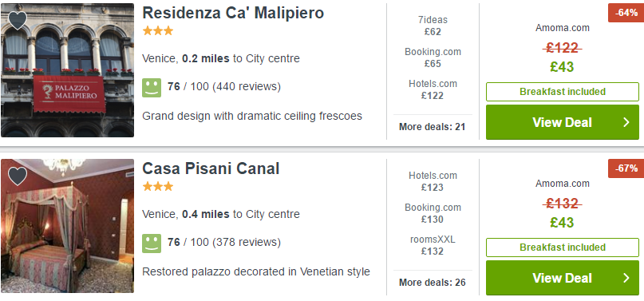Screen dimensions: 644x301
Task: Select the roomsXXL £132 offer
Action: 433,245
